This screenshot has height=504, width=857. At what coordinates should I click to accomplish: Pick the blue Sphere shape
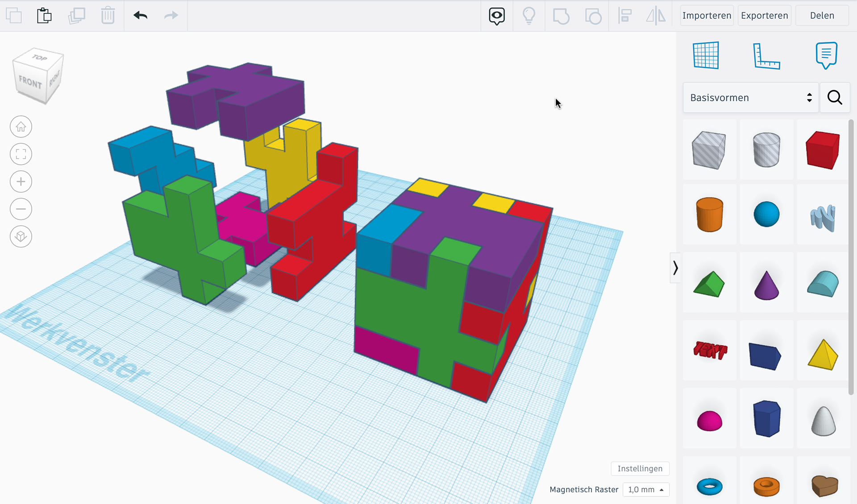pos(766,215)
